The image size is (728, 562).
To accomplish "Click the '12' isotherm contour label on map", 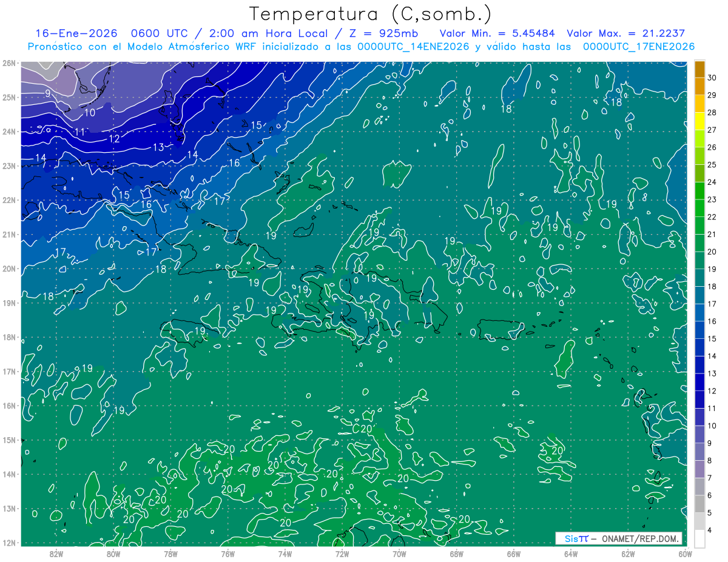I will [114, 139].
